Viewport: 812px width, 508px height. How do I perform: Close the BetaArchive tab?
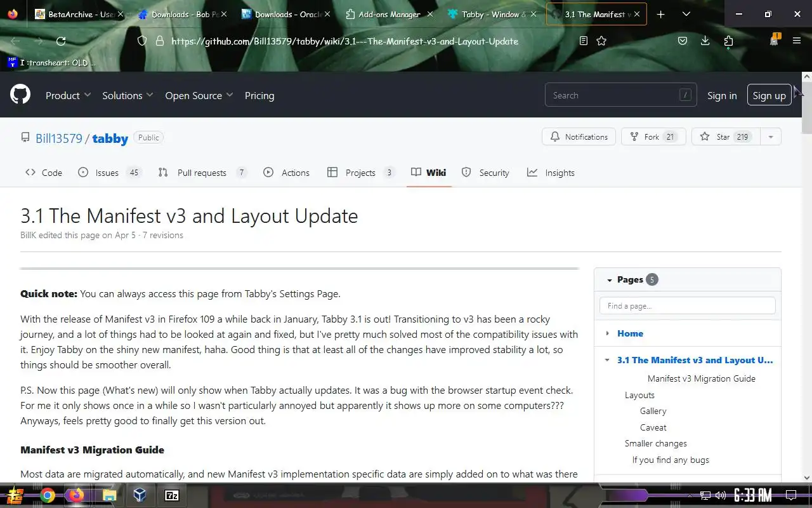coord(121,14)
